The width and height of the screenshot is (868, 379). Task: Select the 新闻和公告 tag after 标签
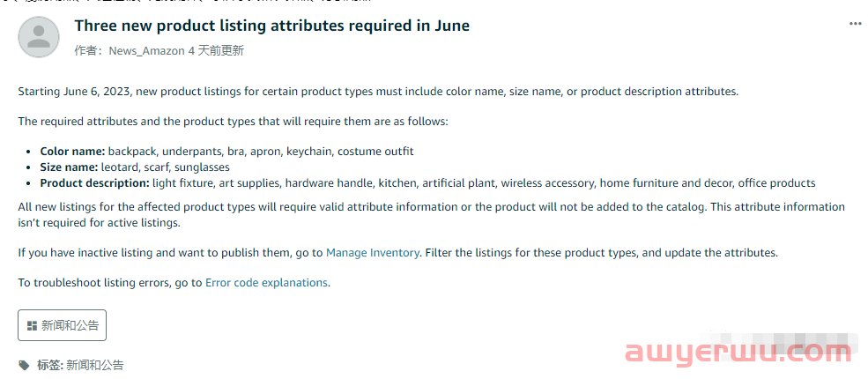pyautogui.click(x=94, y=365)
